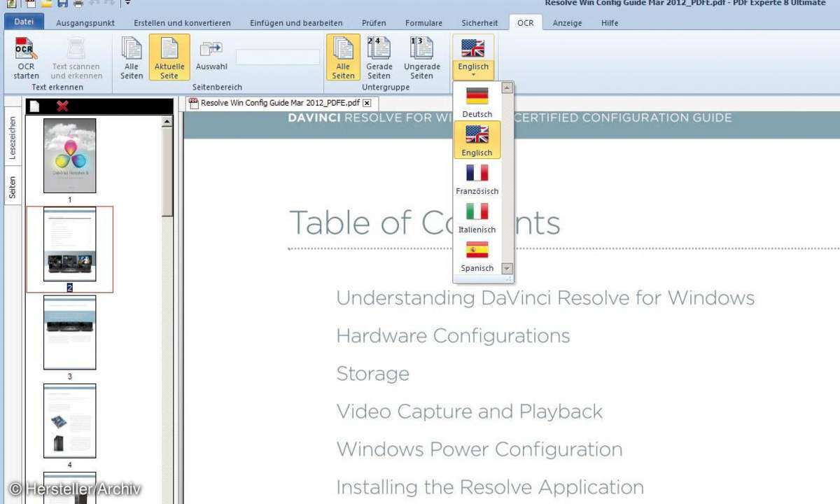Click 'Installing the Resolve Application' entry
The width and height of the screenshot is (840, 504).
[490, 486]
